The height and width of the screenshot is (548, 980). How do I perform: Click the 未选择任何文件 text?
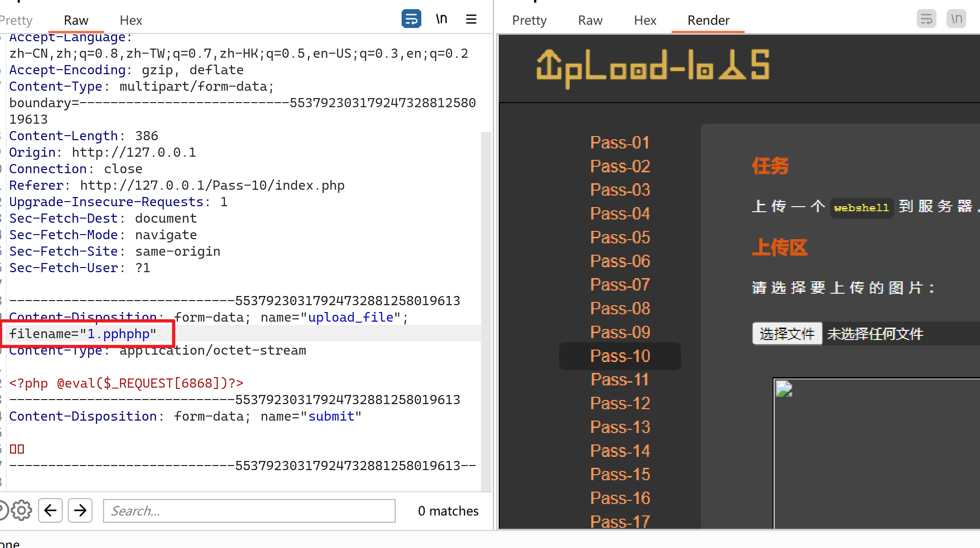(875, 334)
